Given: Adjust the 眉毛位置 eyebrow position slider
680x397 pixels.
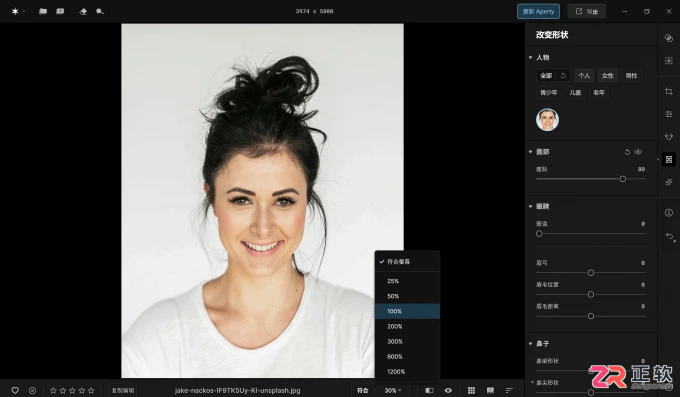Looking at the screenshot, I should click(x=591, y=295).
